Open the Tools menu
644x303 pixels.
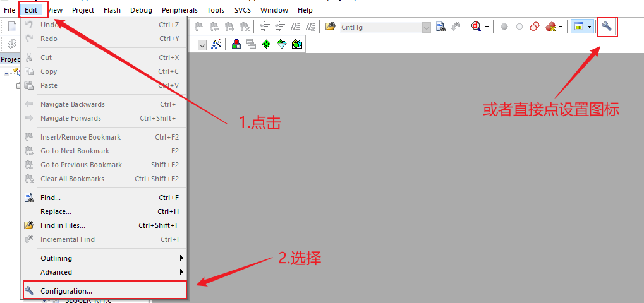coord(216,10)
